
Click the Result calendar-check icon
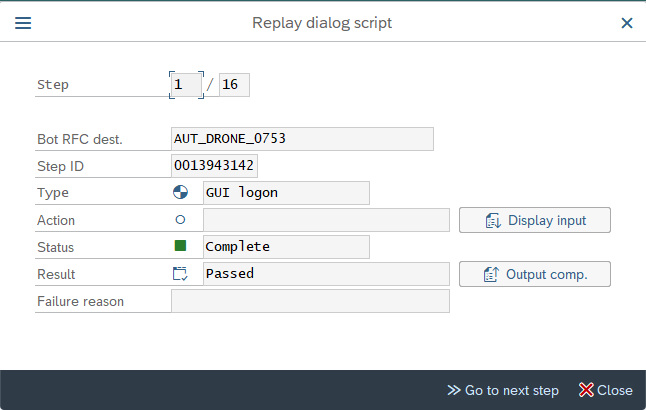pos(180,273)
